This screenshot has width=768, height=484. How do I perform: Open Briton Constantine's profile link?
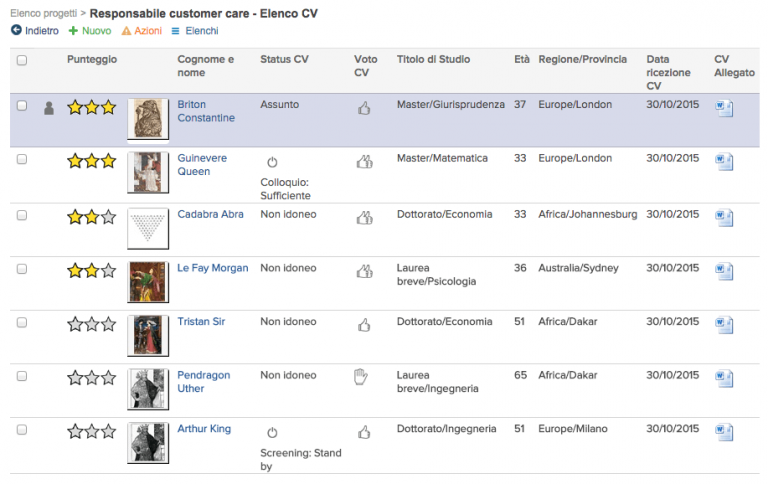[x=206, y=111]
